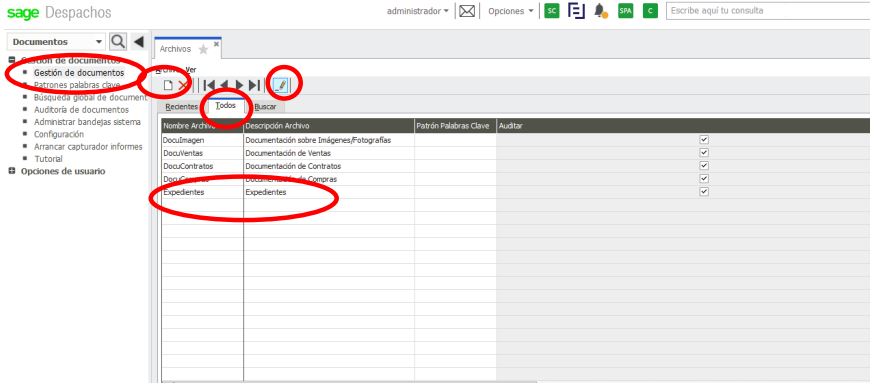Open the mail envelope icon
The image size is (874, 386).
pos(467,11)
